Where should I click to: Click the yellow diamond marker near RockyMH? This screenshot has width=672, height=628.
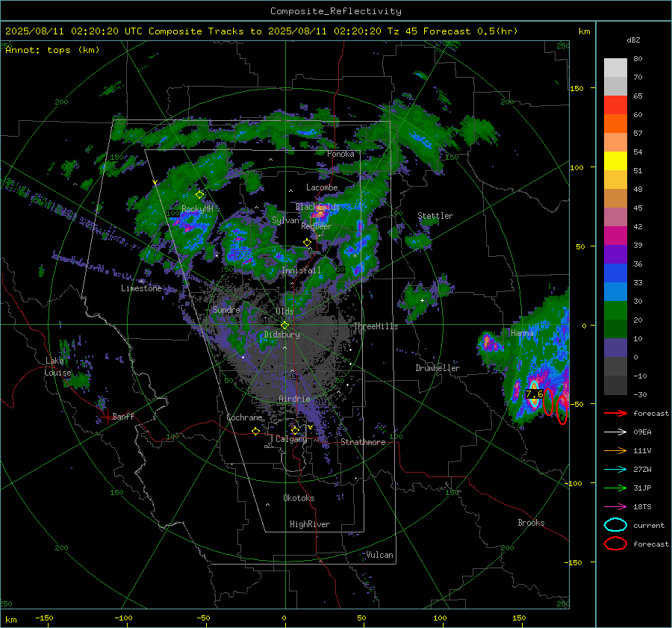199,195
